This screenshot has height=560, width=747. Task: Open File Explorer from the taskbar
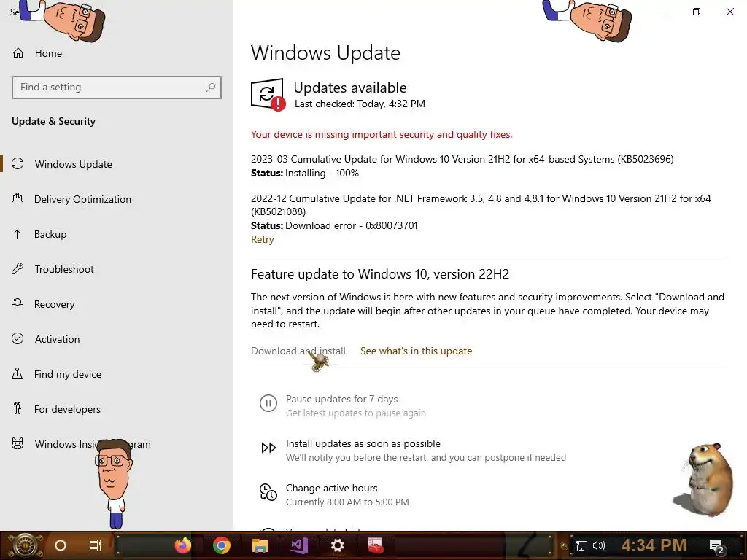point(260,545)
